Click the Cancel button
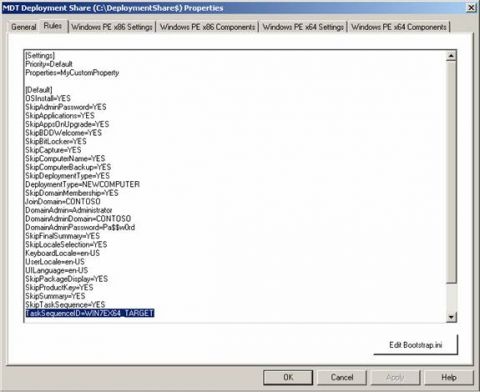 [x=342, y=377]
